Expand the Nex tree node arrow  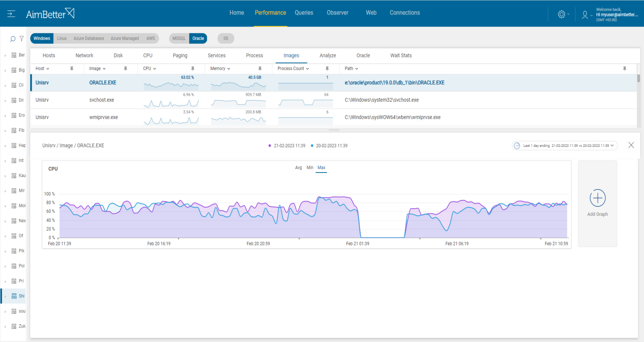(5, 221)
